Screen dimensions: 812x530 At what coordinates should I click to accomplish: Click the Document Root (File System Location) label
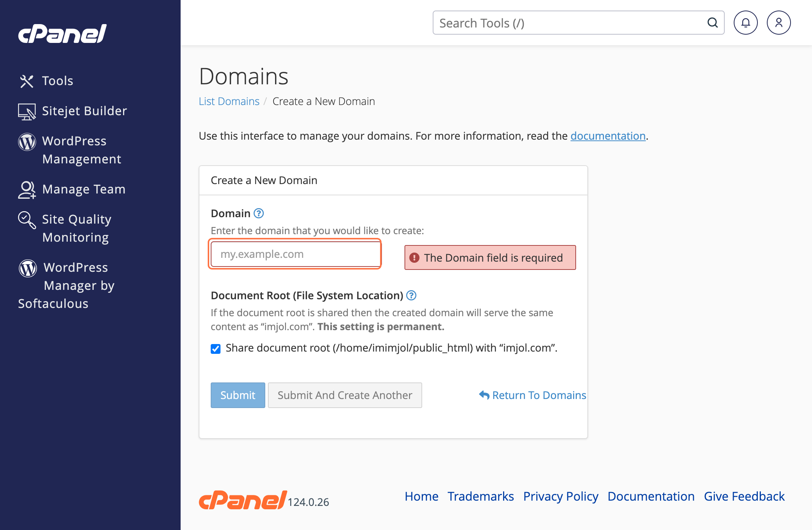(x=307, y=295)
